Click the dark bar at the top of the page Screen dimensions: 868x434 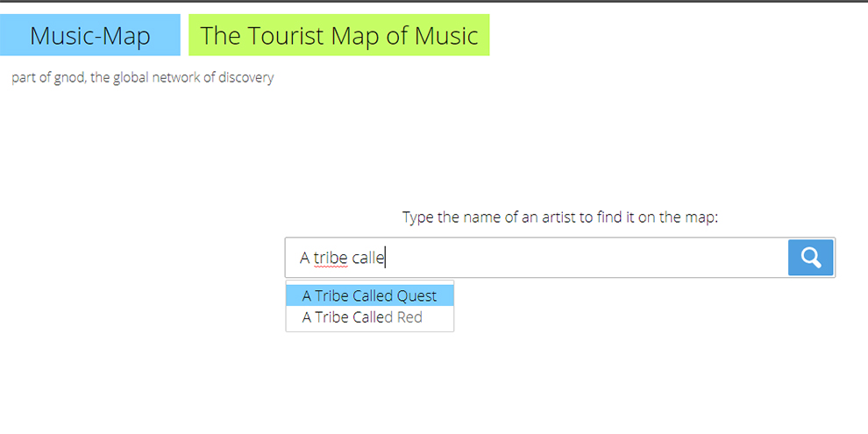(x=434, y=1)
